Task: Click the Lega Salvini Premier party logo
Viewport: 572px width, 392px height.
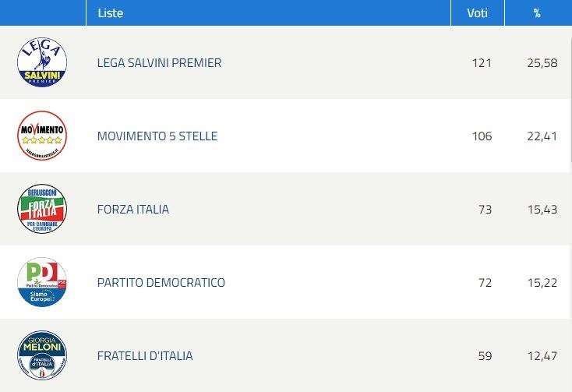Action: click(x=42, y=62)
